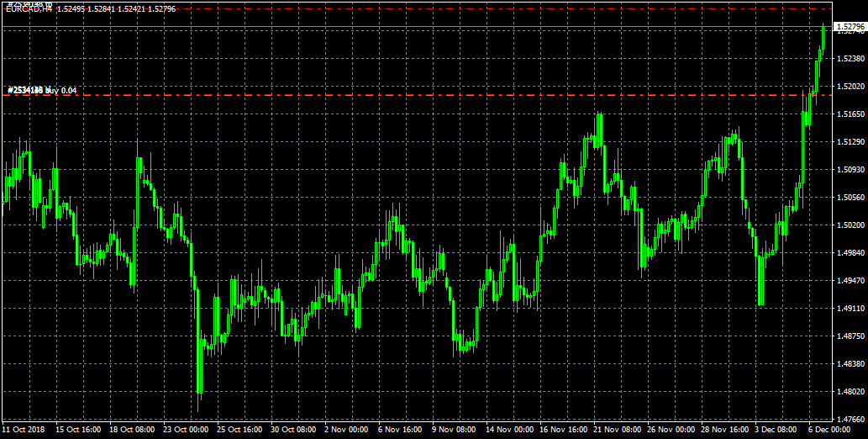The image size is (868, 439).
Task: Click the 1.52020 price axis label
Action: 851,86
